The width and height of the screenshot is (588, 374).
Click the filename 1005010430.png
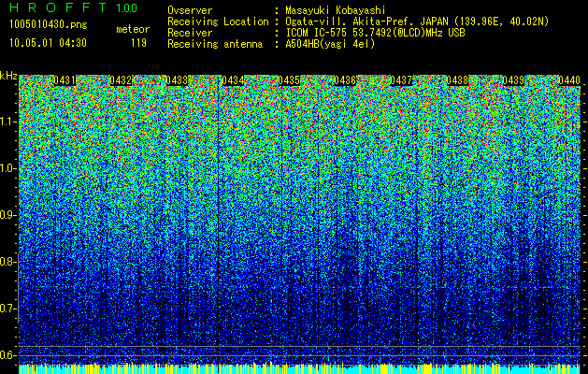tap(49, 25)
